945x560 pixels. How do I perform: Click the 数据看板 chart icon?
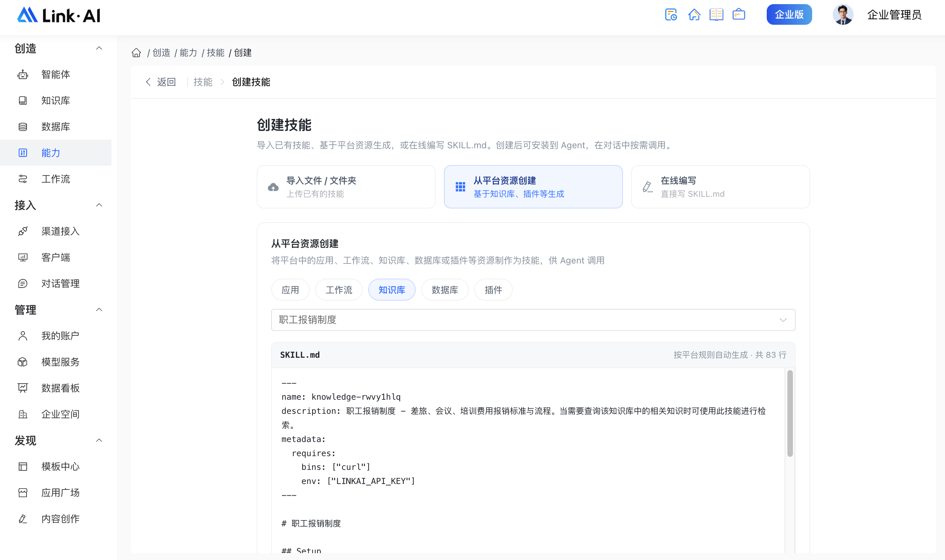[x=23, y=388]
